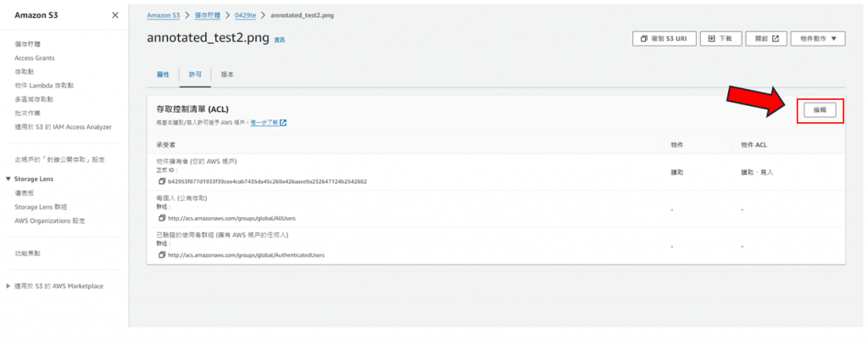Select the 許可 tab
Screen dimensions: 868x345
(195, 75)
